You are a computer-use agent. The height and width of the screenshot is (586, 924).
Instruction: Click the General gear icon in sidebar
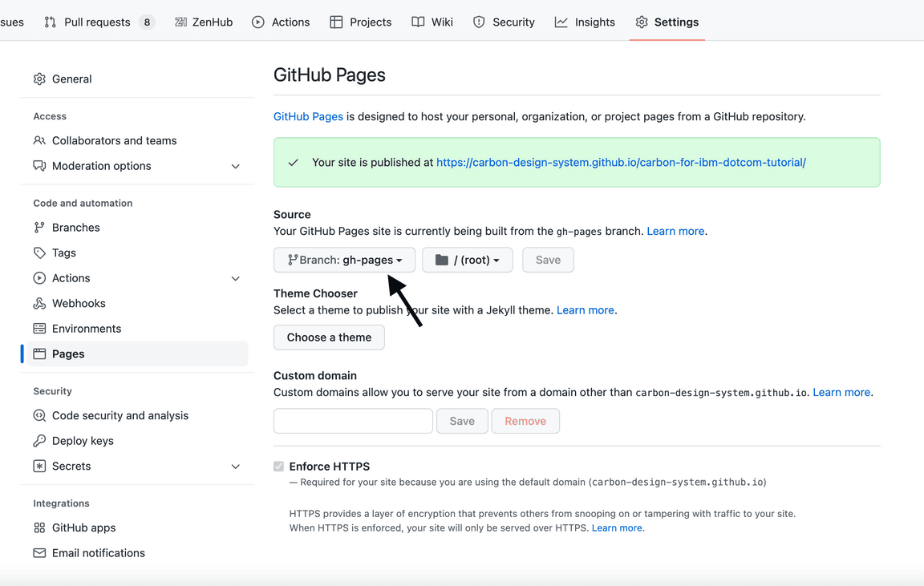(x=39, y=79)
